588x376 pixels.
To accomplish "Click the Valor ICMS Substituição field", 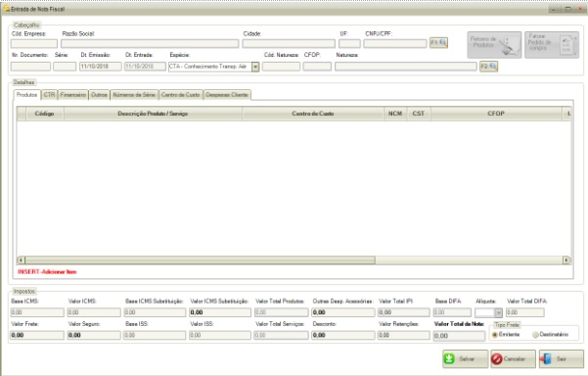I will coord(220,312).
